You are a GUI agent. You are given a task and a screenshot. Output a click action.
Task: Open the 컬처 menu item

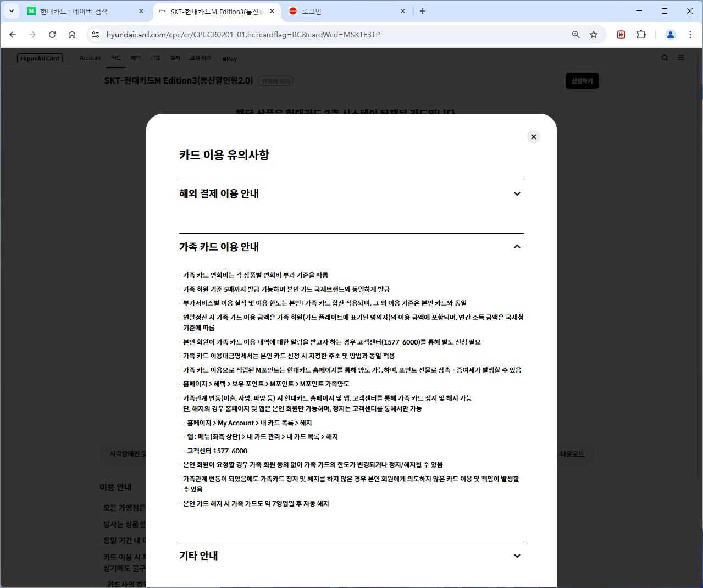[x=175, y=58]
